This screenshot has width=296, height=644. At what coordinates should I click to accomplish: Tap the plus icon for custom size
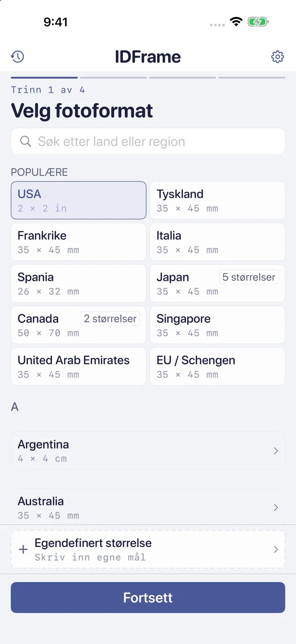pyautogui.click(x=23, y=550)
